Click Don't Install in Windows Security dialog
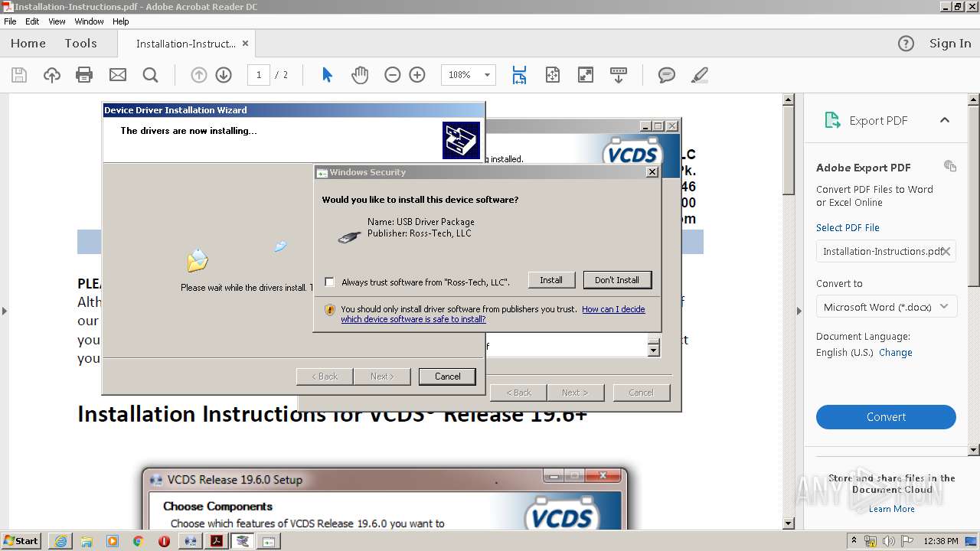The width and height of the screenshot is (980, 551). (617, 280)
